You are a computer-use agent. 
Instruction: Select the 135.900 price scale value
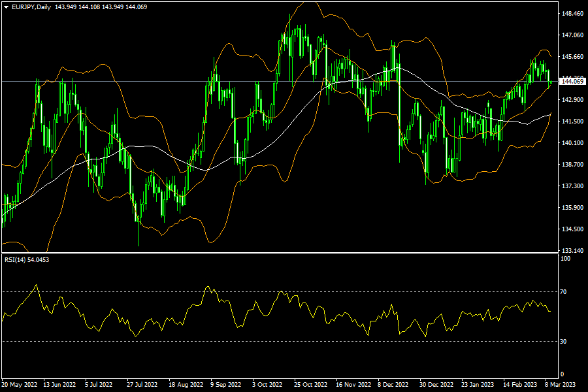coord(572,208)
